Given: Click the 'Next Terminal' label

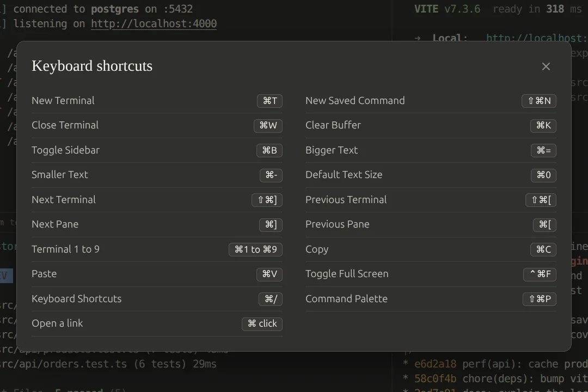Looking at the screenshot, I should point(63,200).
